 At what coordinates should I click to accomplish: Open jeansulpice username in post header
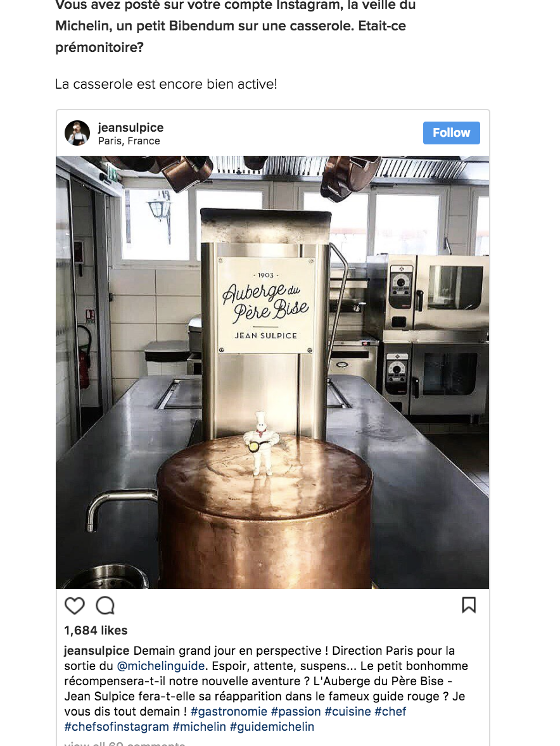[x=130, y=127]
